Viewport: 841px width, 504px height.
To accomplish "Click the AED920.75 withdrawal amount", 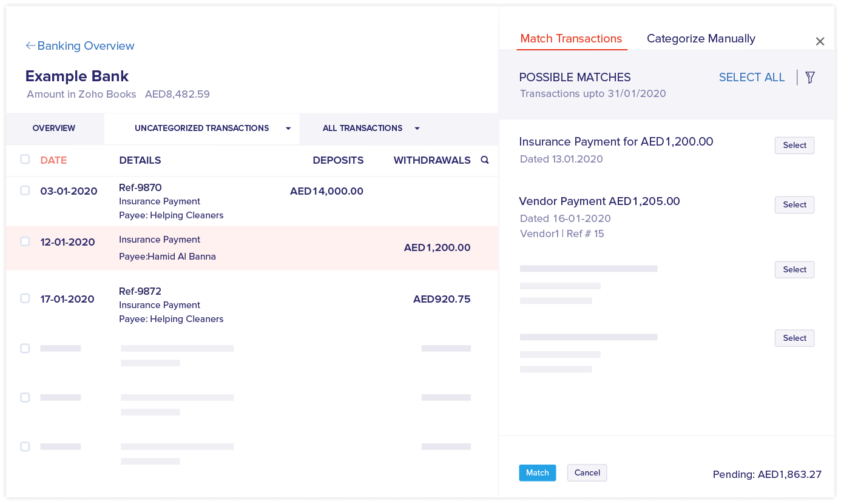I will 442,299.
